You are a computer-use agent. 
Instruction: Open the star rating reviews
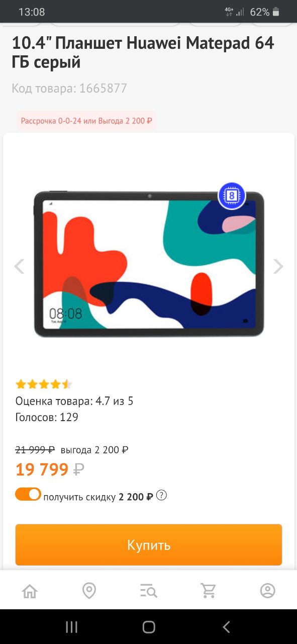[44, 384]
